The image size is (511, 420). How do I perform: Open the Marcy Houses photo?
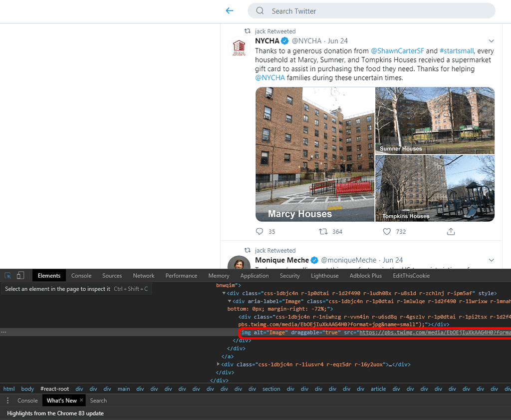[315, 154]
